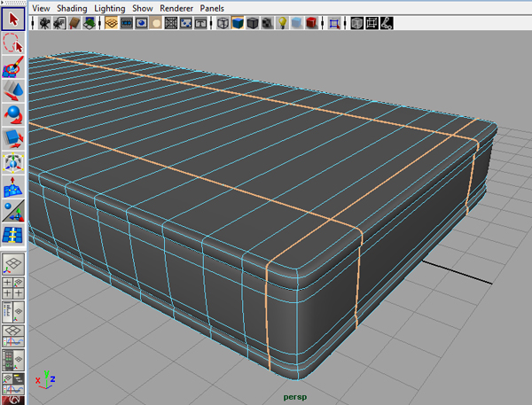Select the Soft Modification tool
Screen dimensions: 532x405
click(13, 186)
